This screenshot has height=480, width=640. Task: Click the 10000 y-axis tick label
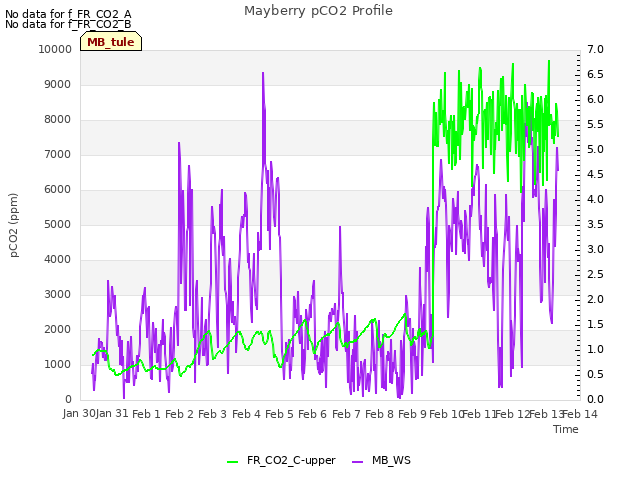[55, 49]
